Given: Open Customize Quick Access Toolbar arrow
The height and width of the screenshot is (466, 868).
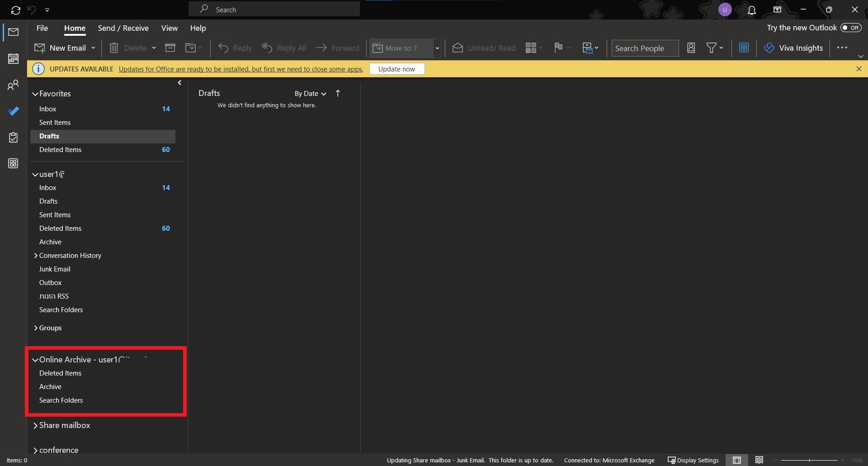Looking at the screenshot, I should 47,10.
